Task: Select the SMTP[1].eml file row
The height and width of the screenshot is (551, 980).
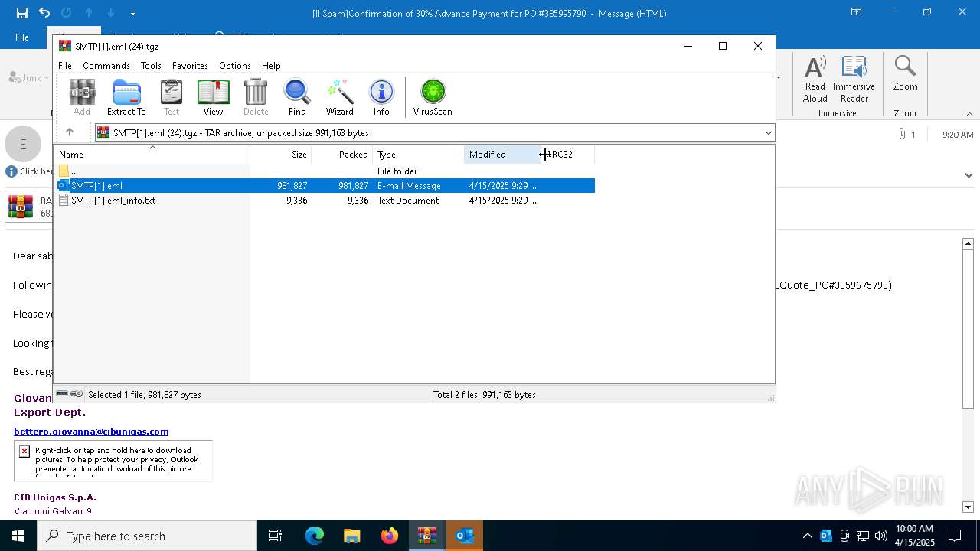Action: [325, 185]
